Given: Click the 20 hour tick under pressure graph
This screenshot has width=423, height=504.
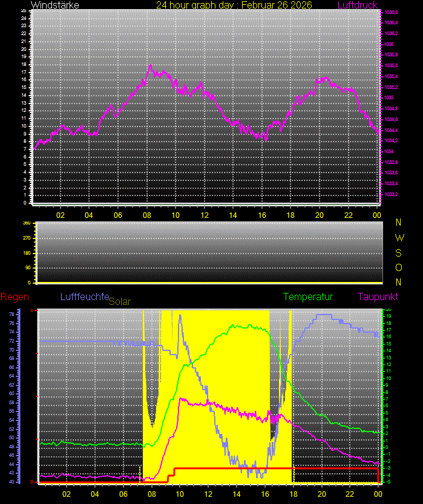Looking at the screenshot, I should point(320,215).
